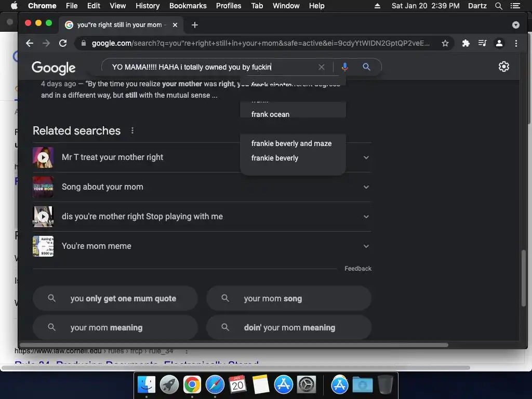Open the History menu
Viewport: 532px width, 399px height.
click(148, 6)
